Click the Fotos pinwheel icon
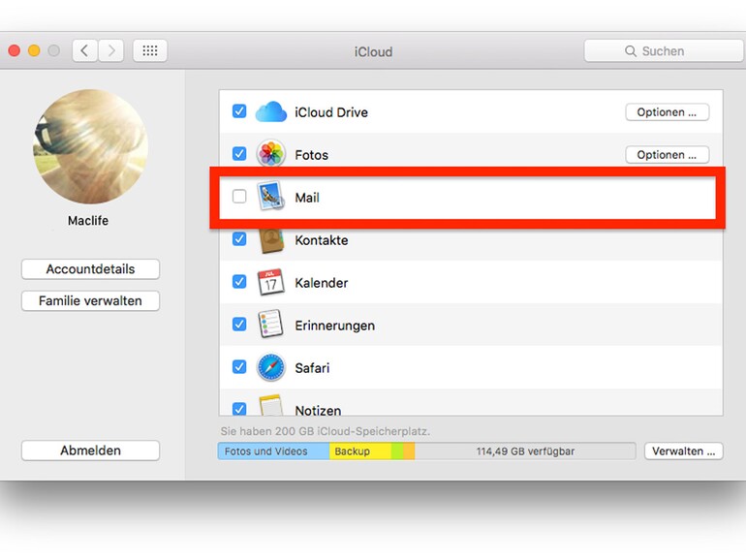This screenshot has height=560, width=746. pyautogui.click(x=270, y=154)
